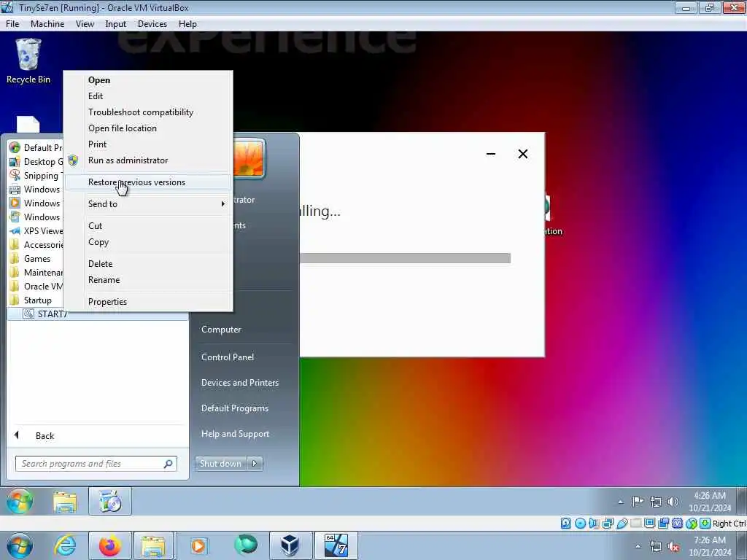747x560 pixels.
Task: Click the muted speaker icon in host tray
Action: coord(673,546)
